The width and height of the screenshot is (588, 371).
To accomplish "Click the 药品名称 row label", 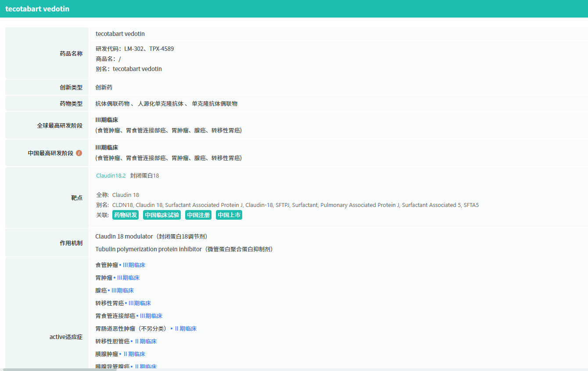I will [x=71, y=54].
